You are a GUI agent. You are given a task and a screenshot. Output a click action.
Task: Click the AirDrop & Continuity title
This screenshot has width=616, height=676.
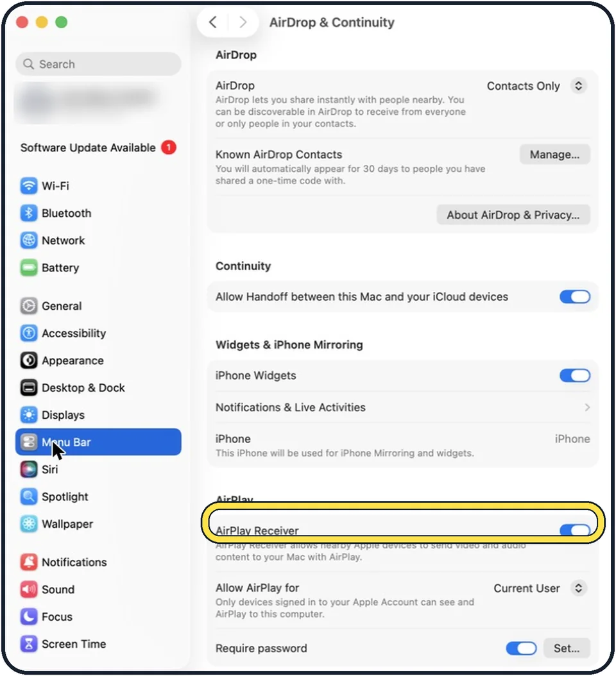[332, 22]
